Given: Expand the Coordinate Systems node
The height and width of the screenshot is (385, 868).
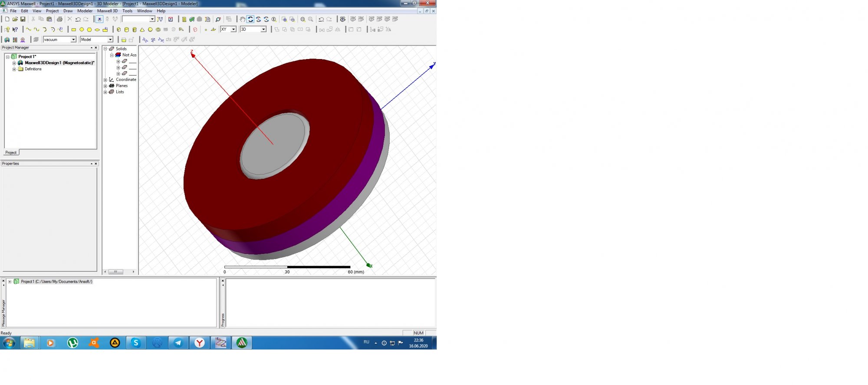Looking at the screenshot, I should (105, 80).
